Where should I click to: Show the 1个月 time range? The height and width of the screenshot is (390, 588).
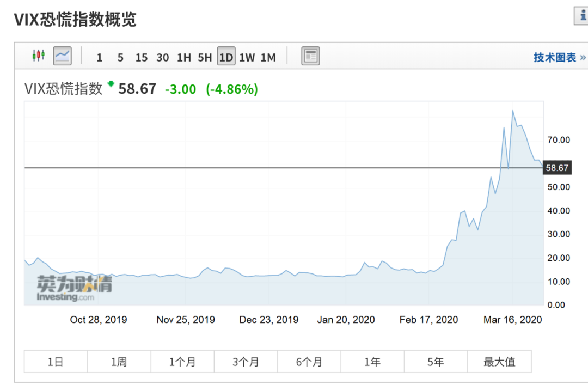point(182,362)
